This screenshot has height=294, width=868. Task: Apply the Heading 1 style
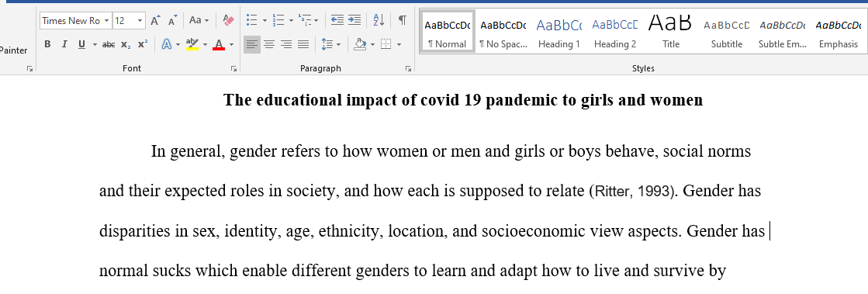(x=559, y=32)
